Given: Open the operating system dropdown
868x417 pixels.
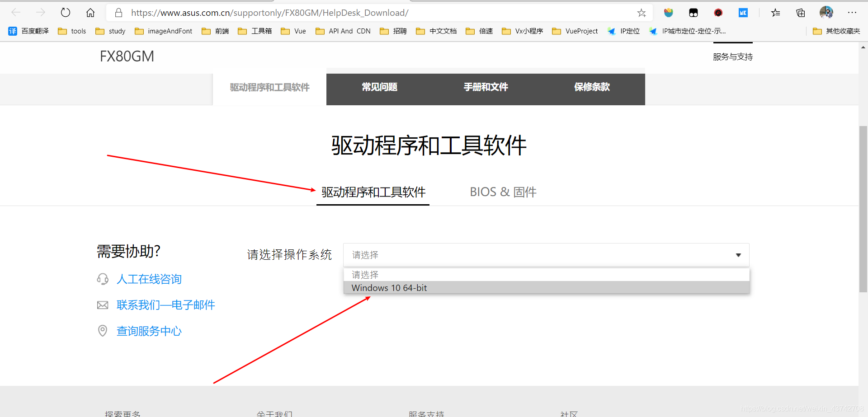Looking at the screenshot, I should (546, 255).
